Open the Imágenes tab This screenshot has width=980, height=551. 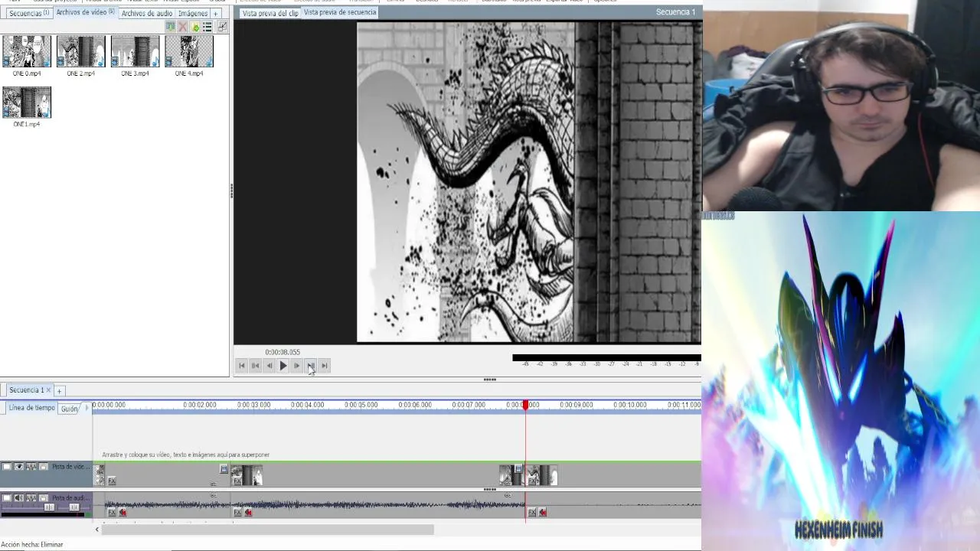point(193,14)
